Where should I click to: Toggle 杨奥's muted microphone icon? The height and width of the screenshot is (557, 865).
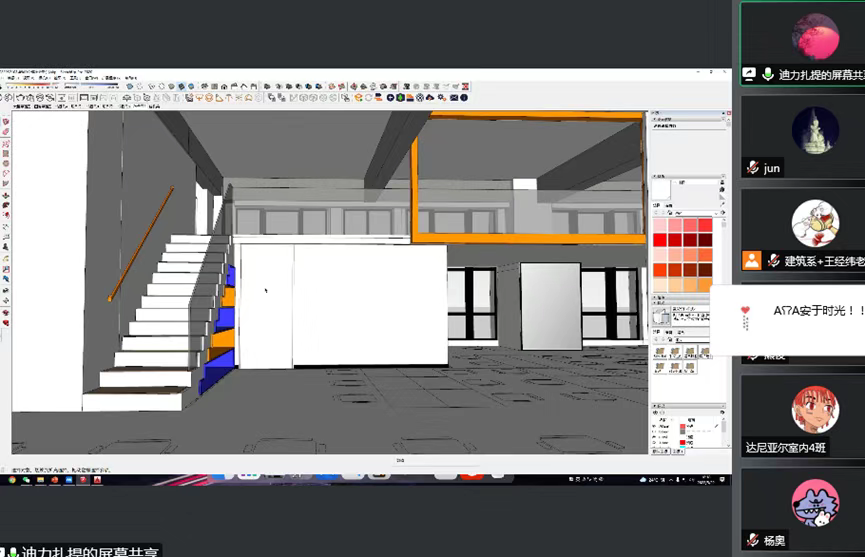[x=753, y=540]
